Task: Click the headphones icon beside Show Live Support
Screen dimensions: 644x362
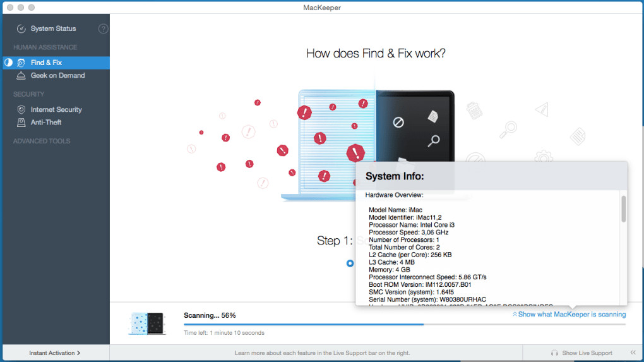Action: pos(554,353)
